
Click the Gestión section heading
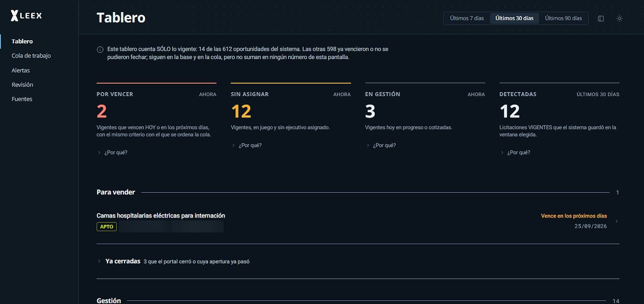109,300
